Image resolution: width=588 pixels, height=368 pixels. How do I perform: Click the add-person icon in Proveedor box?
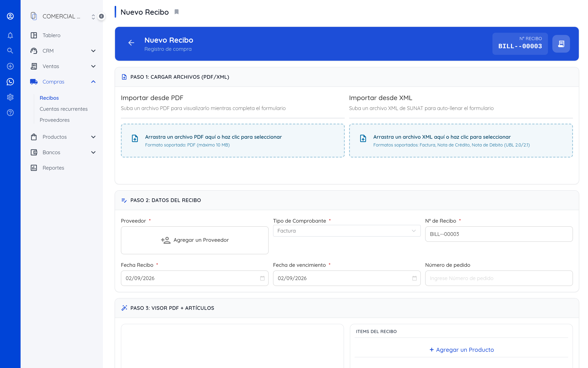tap(166, 240)
